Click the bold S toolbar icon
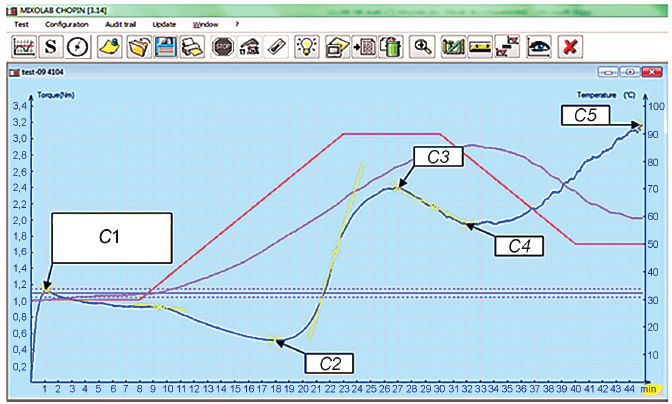 (51, 46)
